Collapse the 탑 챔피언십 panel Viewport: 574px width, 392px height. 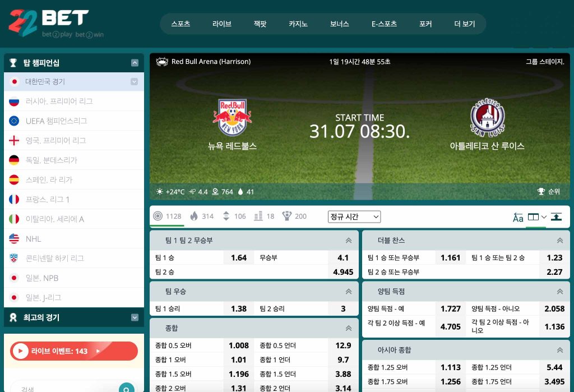[x=135, y=63]
